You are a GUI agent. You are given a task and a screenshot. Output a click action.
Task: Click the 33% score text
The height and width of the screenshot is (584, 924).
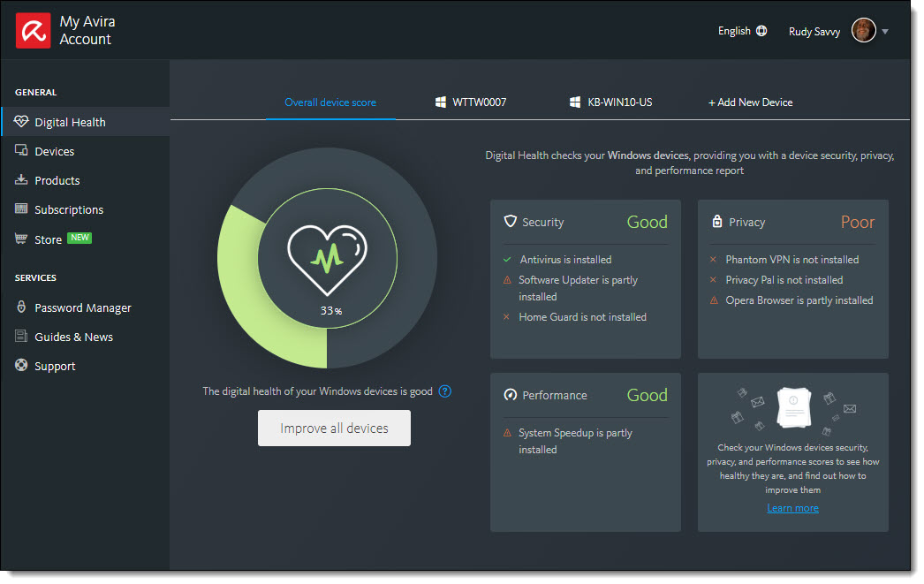[330, 311]
